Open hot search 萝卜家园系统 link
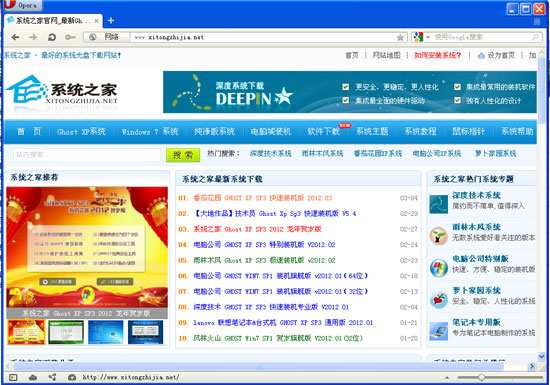Screen dimensions: 550x385 (x=495, y=153)
